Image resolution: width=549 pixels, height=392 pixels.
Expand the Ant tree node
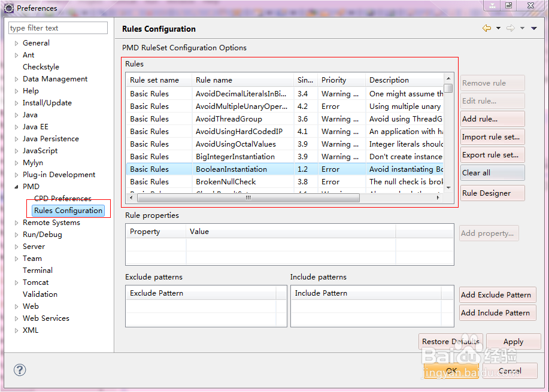pyautogui.click(x=16, y=55)
